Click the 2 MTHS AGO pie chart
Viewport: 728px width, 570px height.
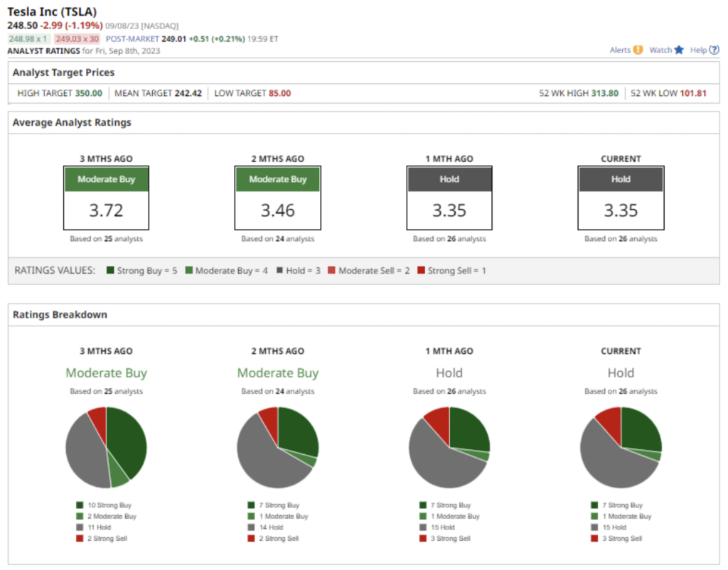click(x=278, y=448)
